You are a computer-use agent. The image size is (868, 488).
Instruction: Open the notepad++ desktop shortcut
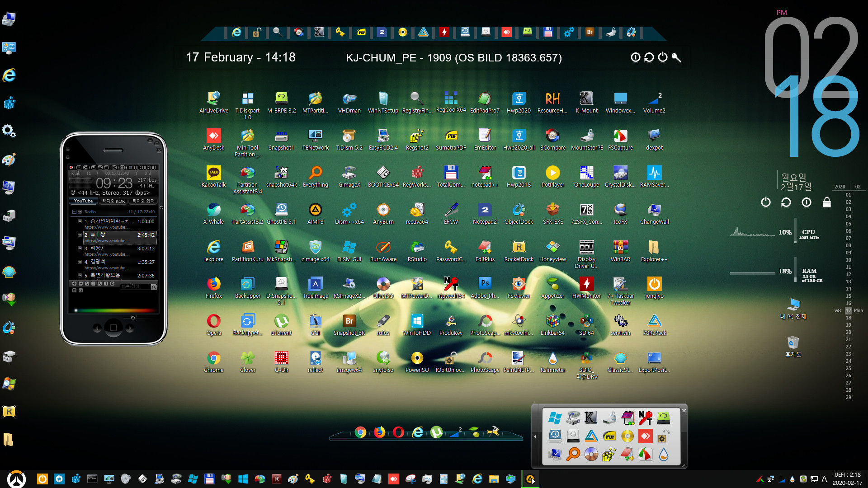click(x=485, y=176)
